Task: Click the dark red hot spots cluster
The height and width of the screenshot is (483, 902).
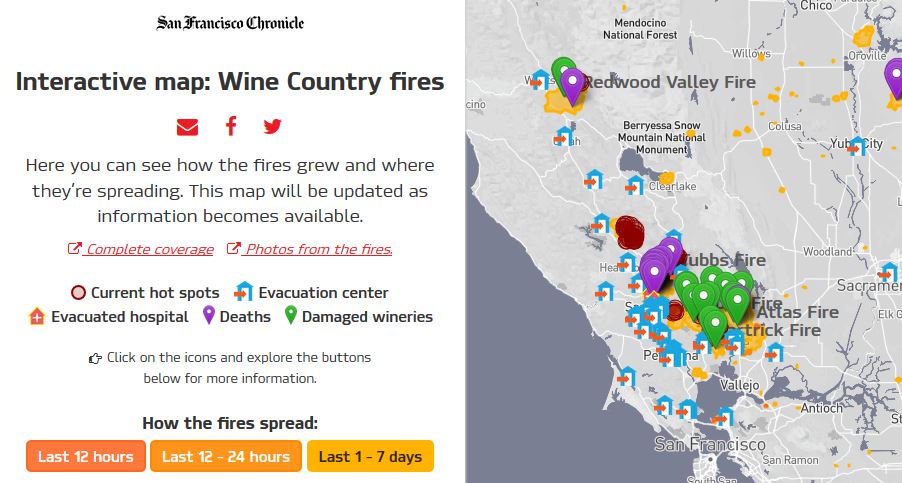Action: coord(629,232)
